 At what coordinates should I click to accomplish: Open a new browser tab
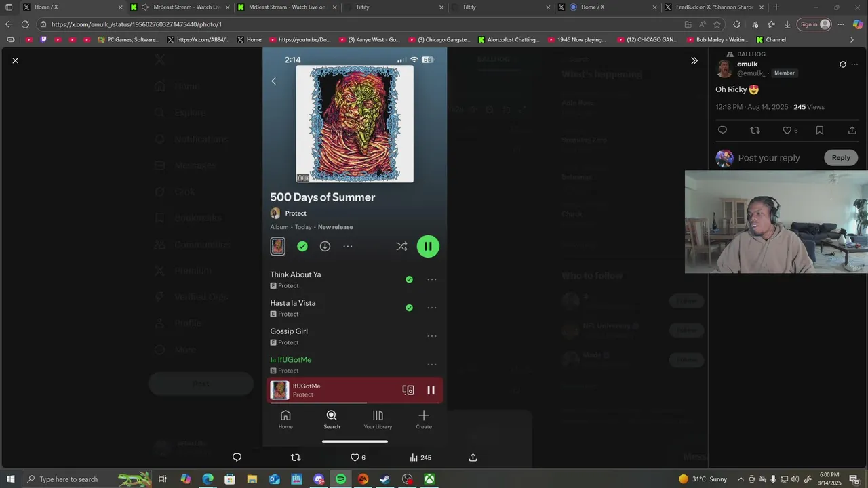pos(776,7)
